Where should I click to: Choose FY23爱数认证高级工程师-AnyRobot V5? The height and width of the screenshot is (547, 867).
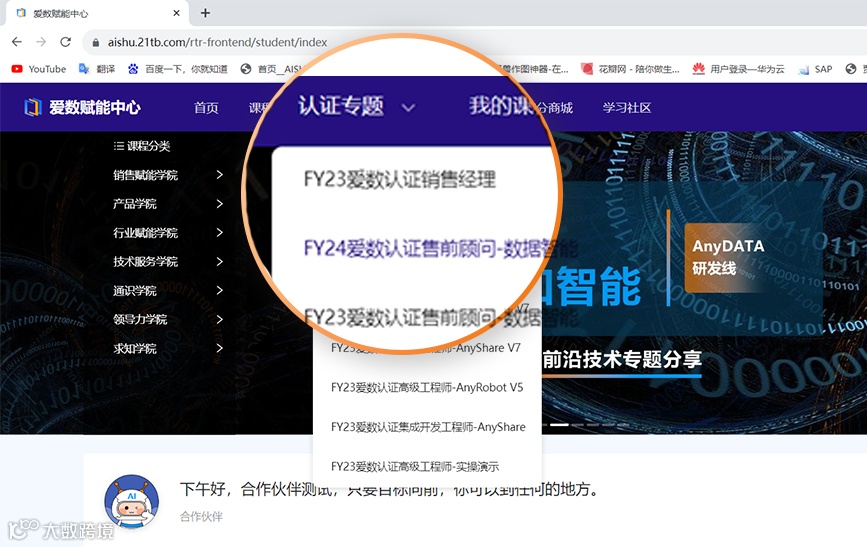click(427, 388)
